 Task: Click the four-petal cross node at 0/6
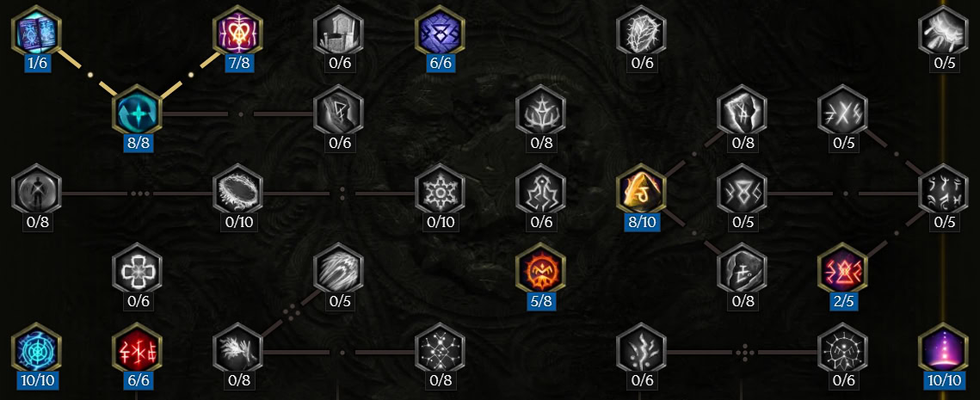[137, 268]
